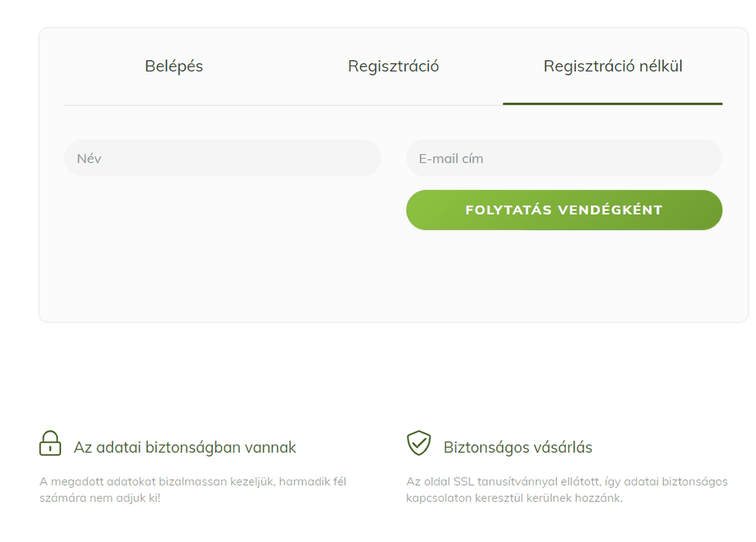The height and width of the screenshot is (542, 756).
Task: Select the Regisztráció nélkül tab
Action: coord(612,66)
